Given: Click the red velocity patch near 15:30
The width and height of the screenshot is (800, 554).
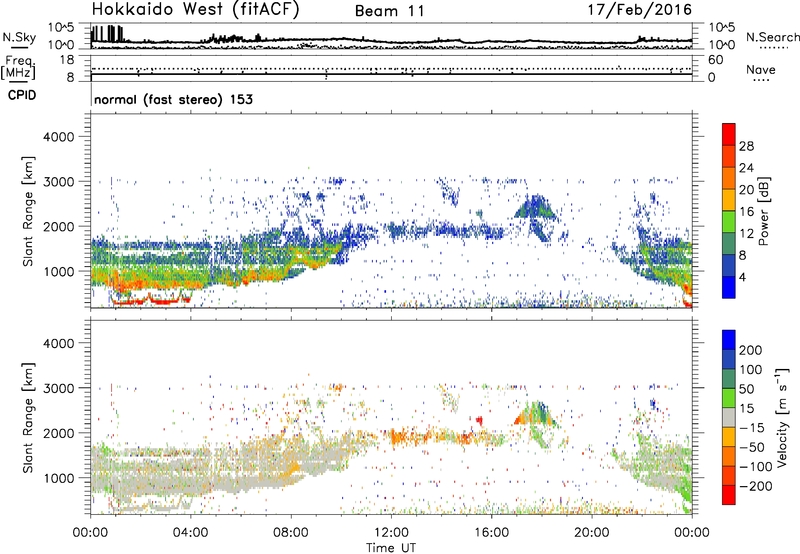Looking at the screenshot, I should click(479, 420).
